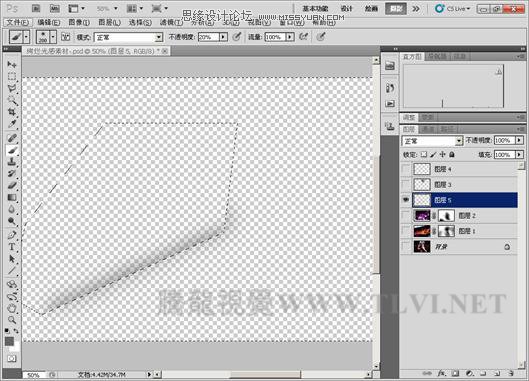Show layer 2 visibility box

click(406, 215)
